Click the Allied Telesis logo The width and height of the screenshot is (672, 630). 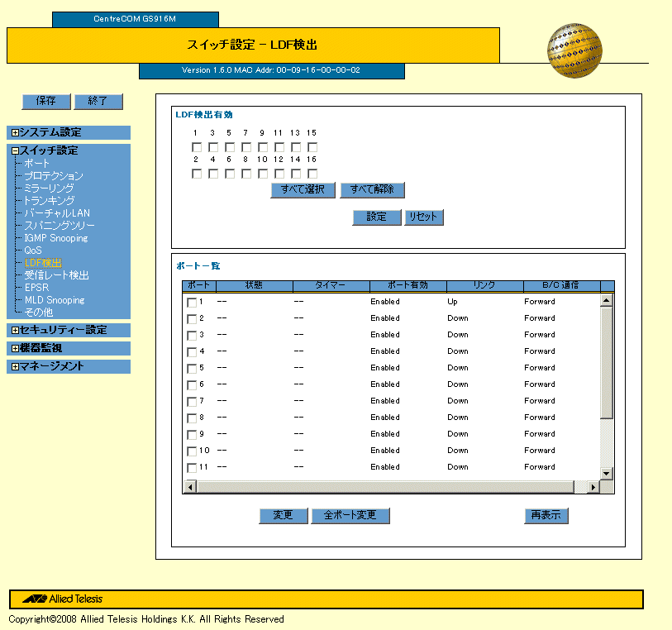(63, 599)
